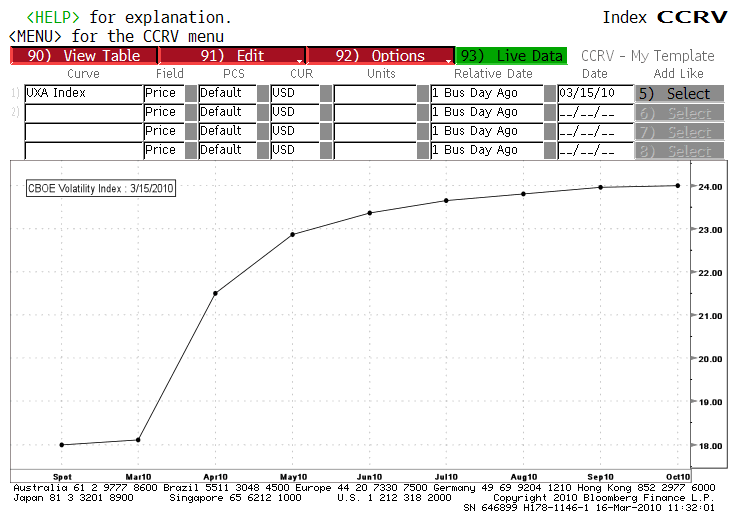Image resolution: width=736 pixels, height=527 pixels.
Task: Click the Relative Date column header
Action: pyautogui.click(x=493, y=74)
